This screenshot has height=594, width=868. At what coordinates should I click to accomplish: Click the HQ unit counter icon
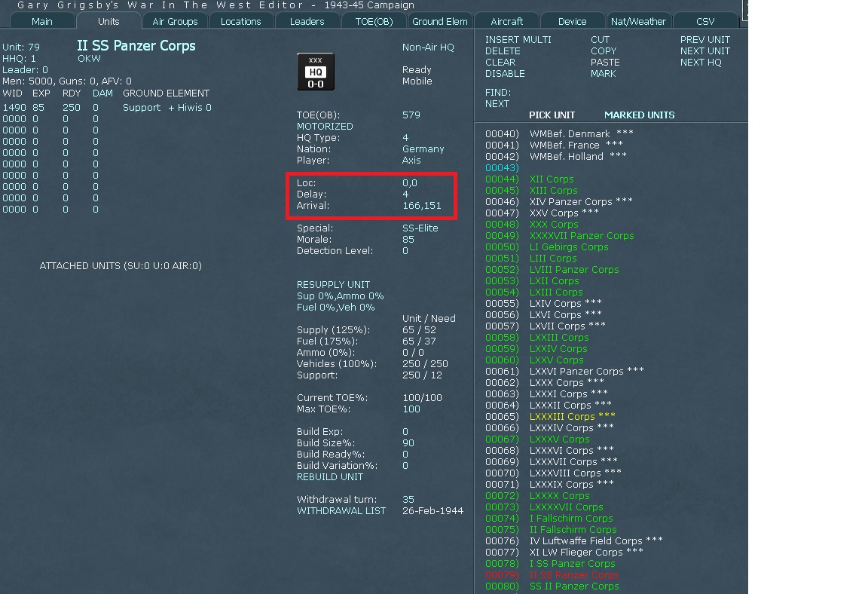coord(316,72)
